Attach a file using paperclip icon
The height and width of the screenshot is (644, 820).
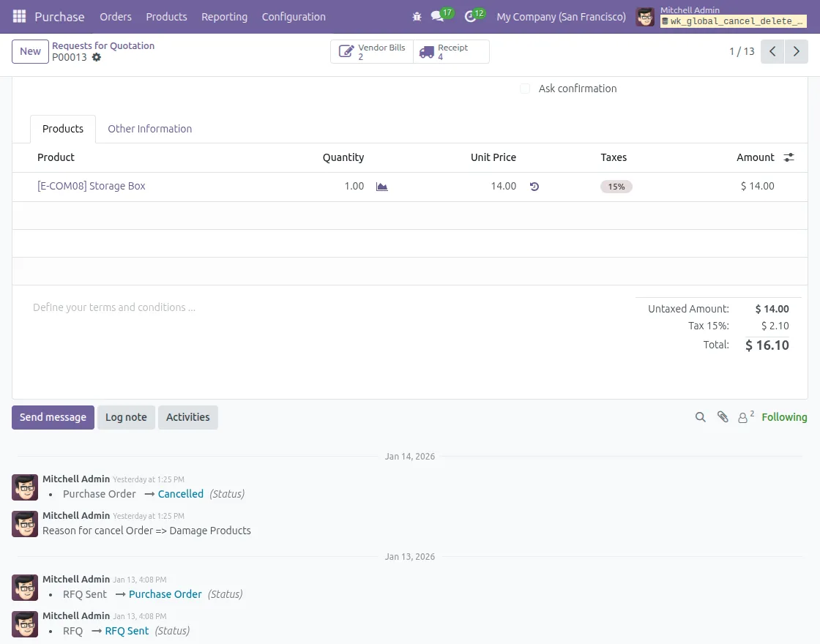723,417
